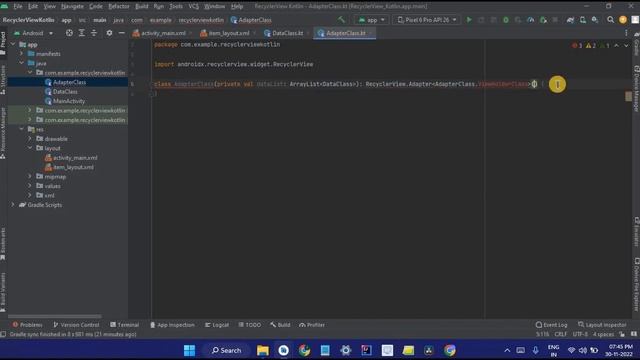Image resolution: width=640 pixels, height=360 pixels.
Task: Open the app run configuration dropdown
Action: (x=371, y=20)
